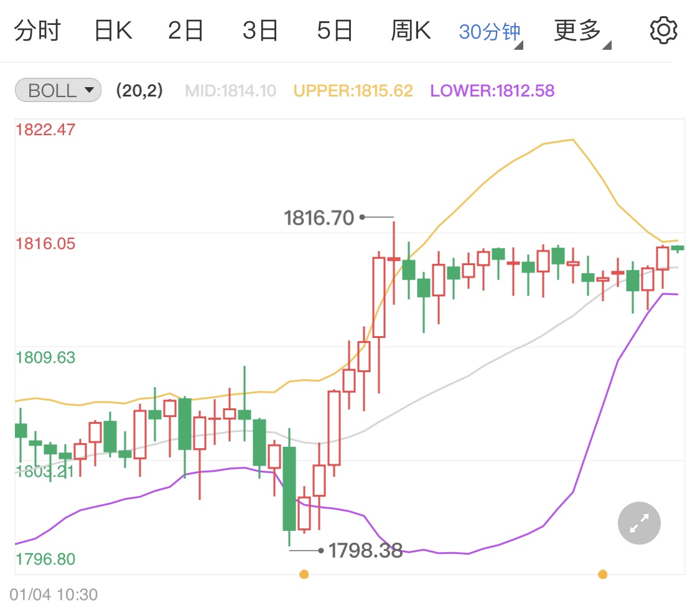Click the last green candle on chart
This screenshot has height=610, width=700.
pyautogui.click(x=678, y=248)
